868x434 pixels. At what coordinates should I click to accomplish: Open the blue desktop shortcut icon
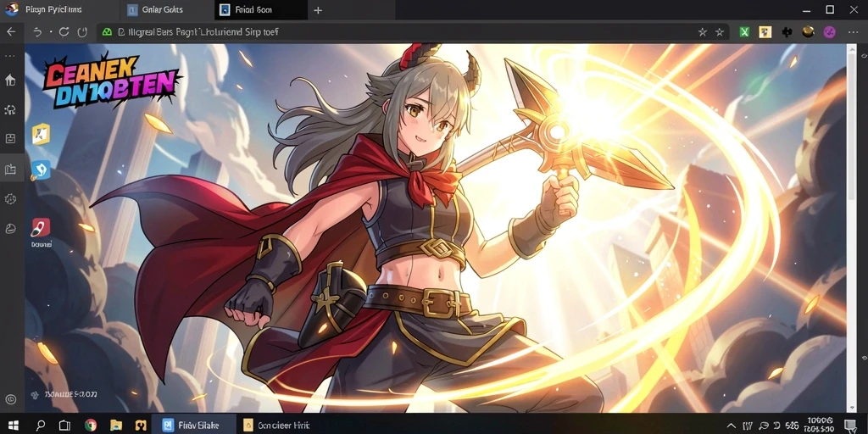[41, 170]
